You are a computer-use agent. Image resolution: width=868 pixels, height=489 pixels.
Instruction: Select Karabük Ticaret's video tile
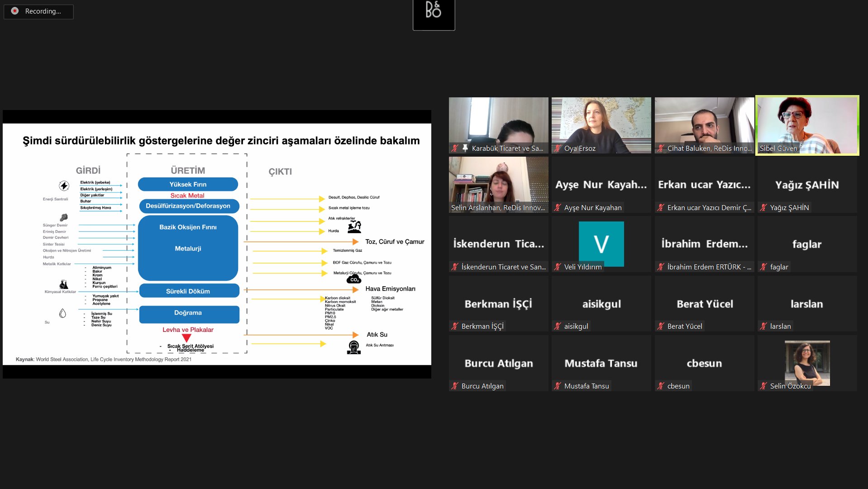499,125
